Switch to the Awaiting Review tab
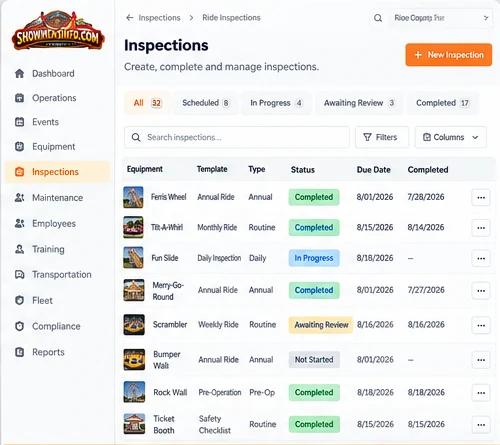The height and width of the screenshot is (445, 500). 359,103
